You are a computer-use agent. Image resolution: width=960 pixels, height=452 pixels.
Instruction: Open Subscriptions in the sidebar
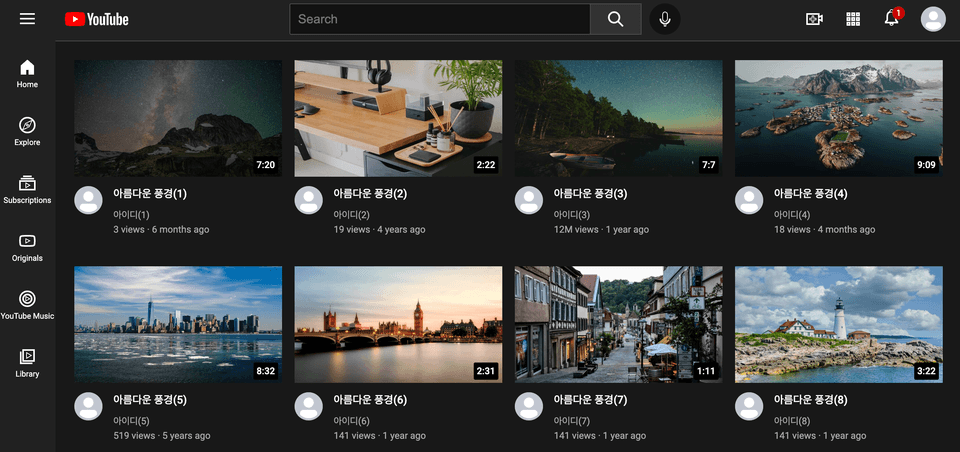click(x=27, y=190)
